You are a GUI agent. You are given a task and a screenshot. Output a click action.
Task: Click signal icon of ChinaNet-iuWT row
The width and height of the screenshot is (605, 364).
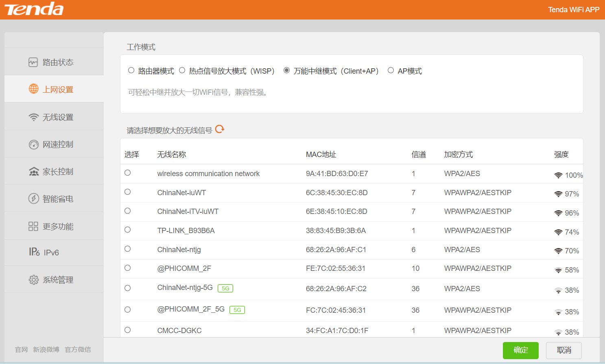558,194
